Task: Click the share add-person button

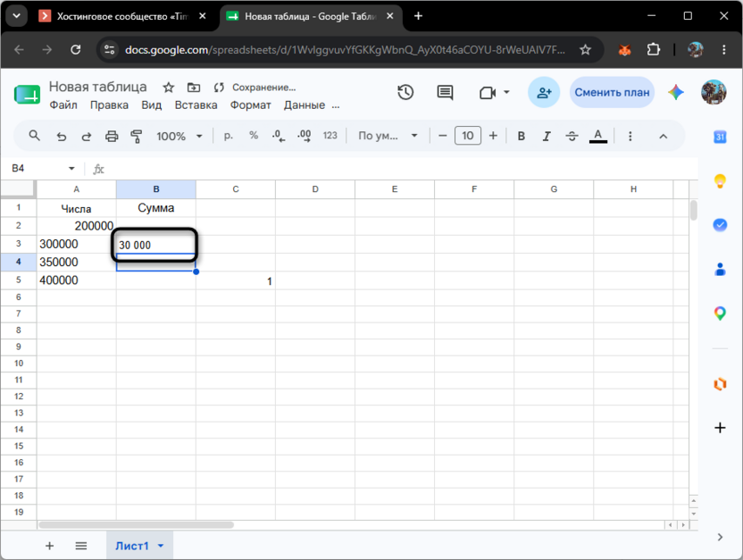Action: (544, 92)
